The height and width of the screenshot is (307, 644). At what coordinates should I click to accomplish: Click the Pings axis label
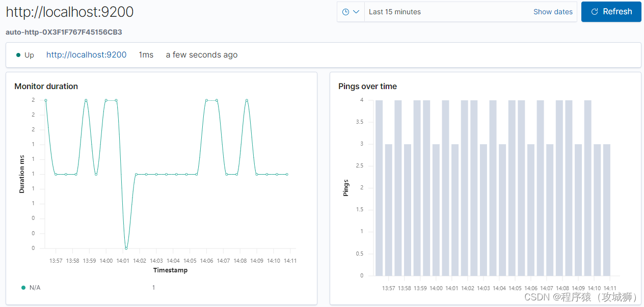(x=346, y=188)
